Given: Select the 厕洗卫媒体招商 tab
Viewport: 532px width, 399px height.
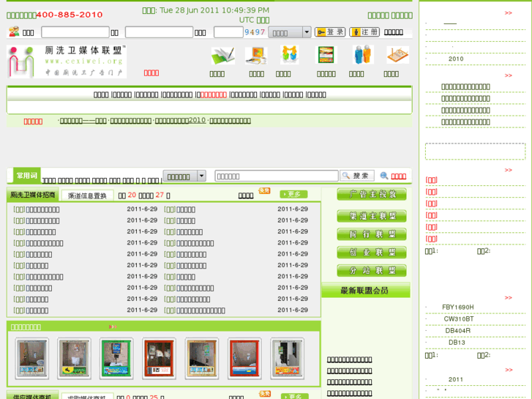Looking at the screenshot, I should pos(33,195).
